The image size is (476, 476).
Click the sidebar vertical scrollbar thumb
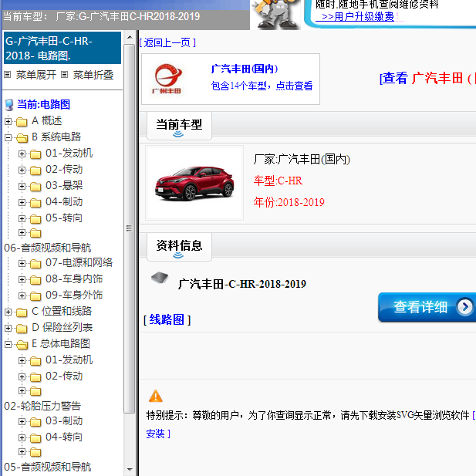click(130, 228)
